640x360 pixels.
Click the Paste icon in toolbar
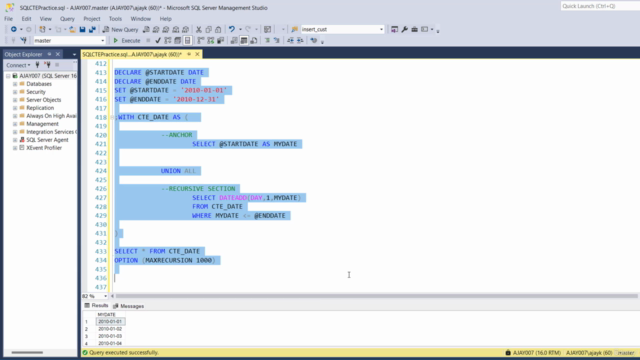point(218,29)
